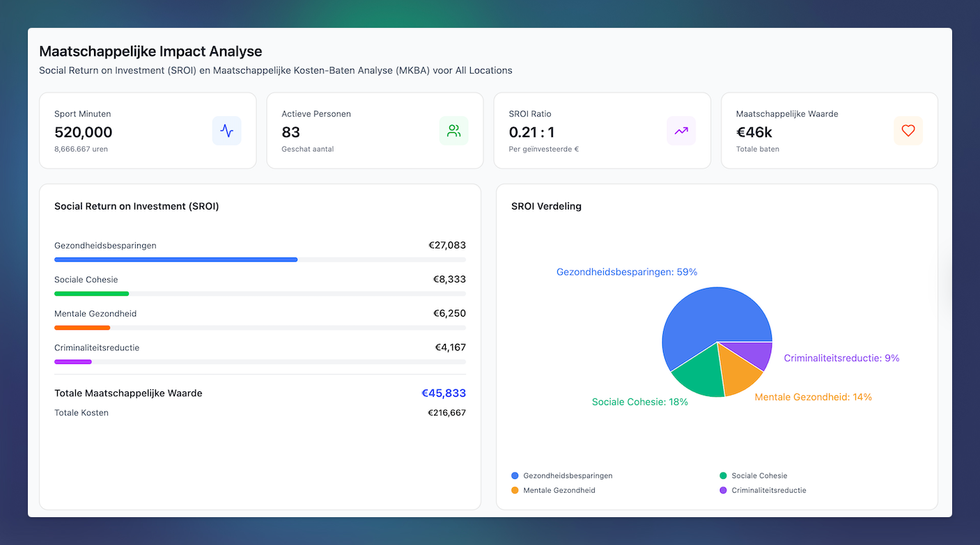Image resolution: width=980 pixels, height=545 pixels.
Task: Click the blue Gezondheidsbesparingen progress bar
Action: coord(176,260)
